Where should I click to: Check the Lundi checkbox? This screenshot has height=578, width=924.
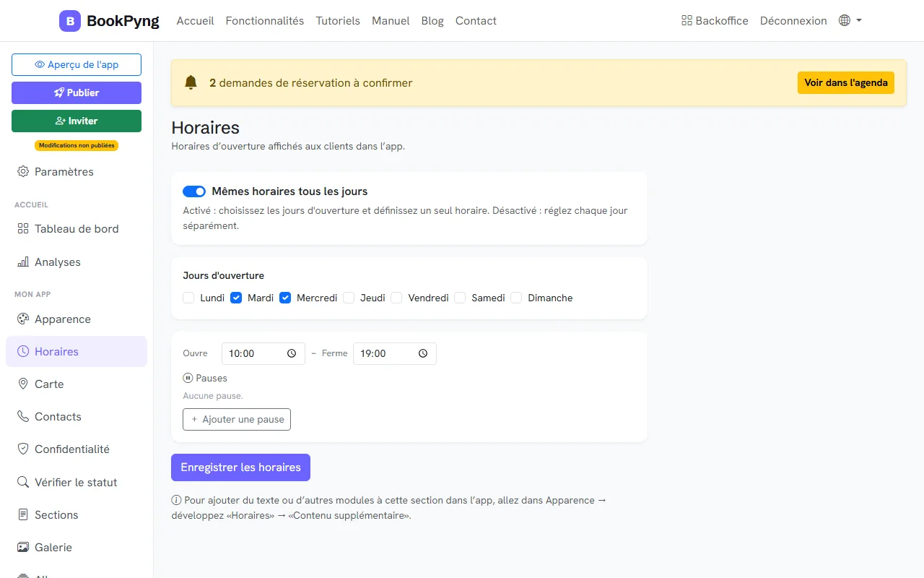(x=188, y=298)
